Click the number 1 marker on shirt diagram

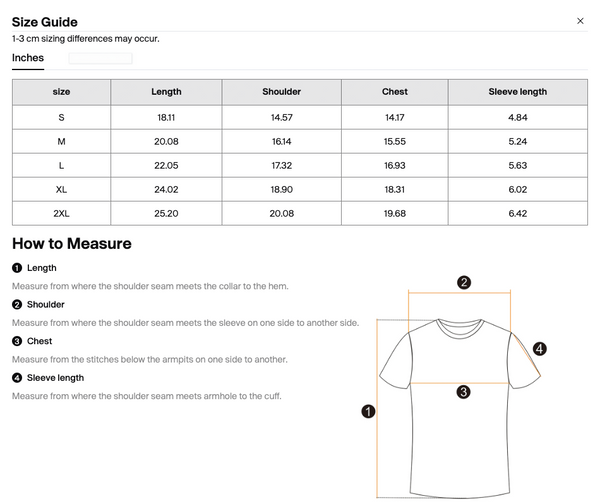click(x=368, y=411)
